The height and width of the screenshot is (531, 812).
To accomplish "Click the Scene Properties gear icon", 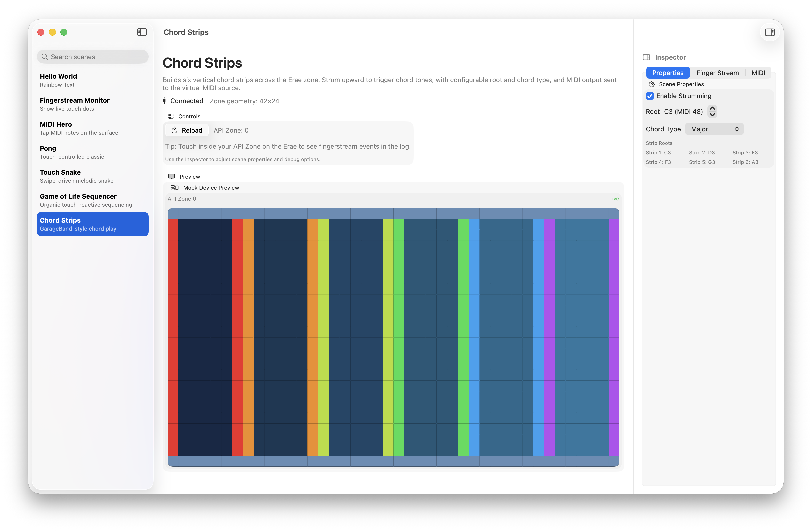I will [x=652, y=84].
